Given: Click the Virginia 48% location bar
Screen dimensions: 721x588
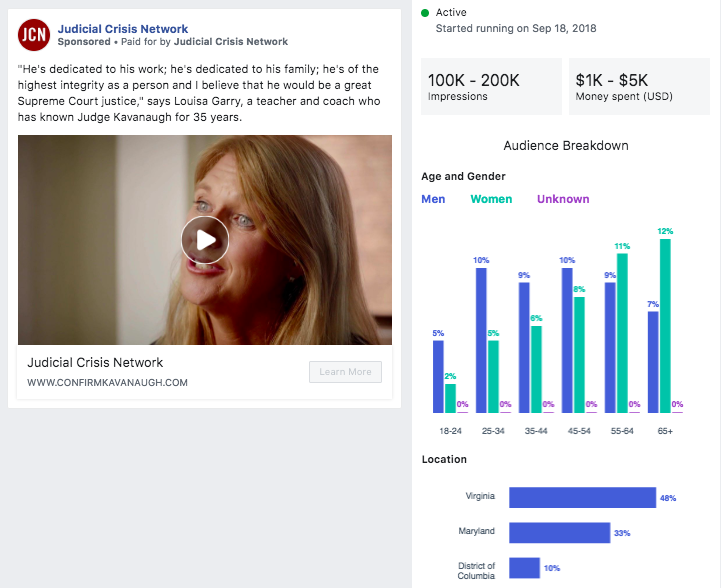Looking at the screenshot, I should (582, 497).
